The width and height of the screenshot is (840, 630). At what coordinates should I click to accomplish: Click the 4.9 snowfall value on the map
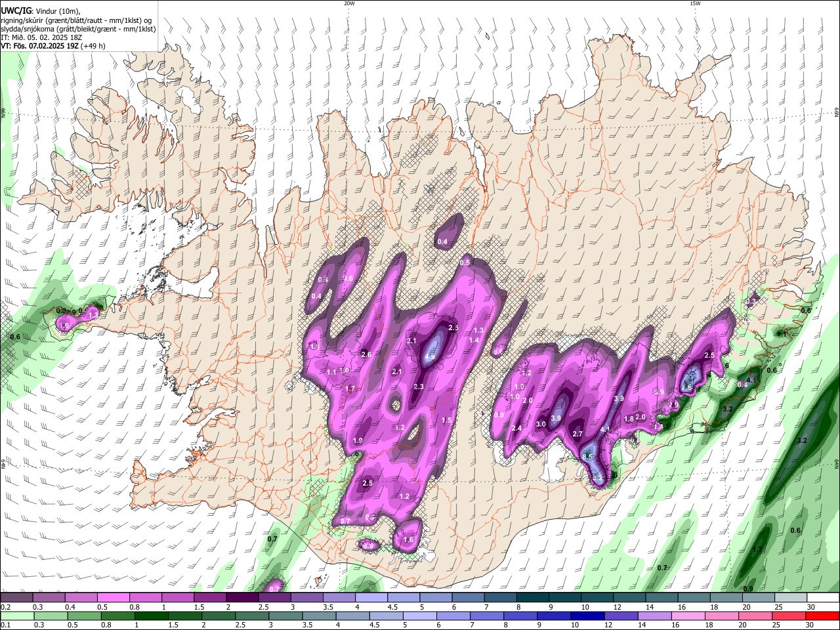pos(430,358)
